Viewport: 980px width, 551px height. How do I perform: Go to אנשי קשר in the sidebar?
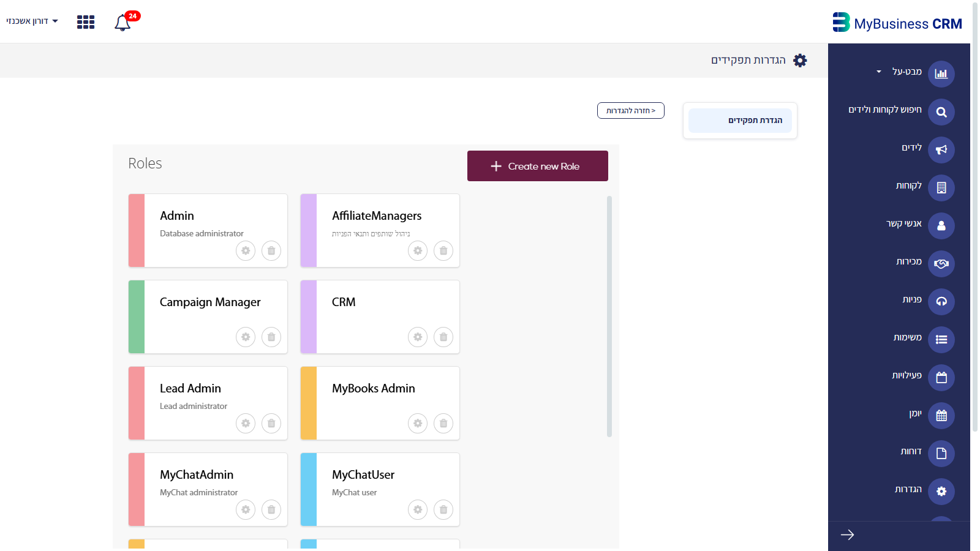[920, 225]
